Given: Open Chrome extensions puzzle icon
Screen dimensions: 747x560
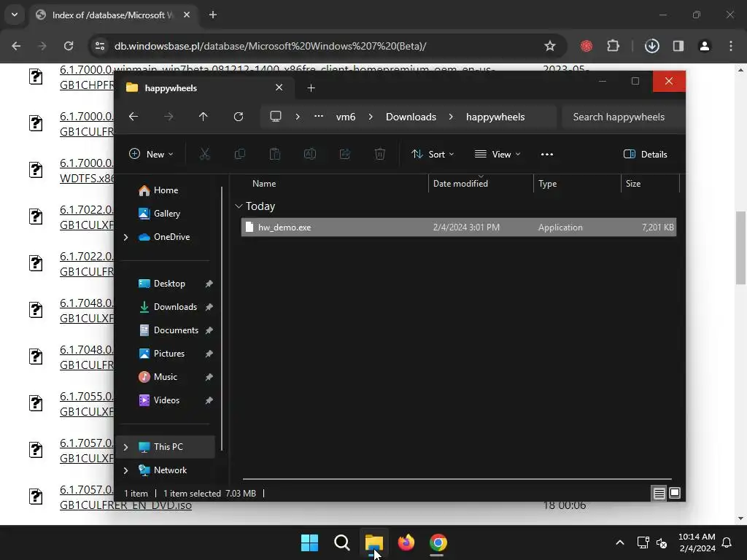Looking at the screenshot, I should (613, 46).
